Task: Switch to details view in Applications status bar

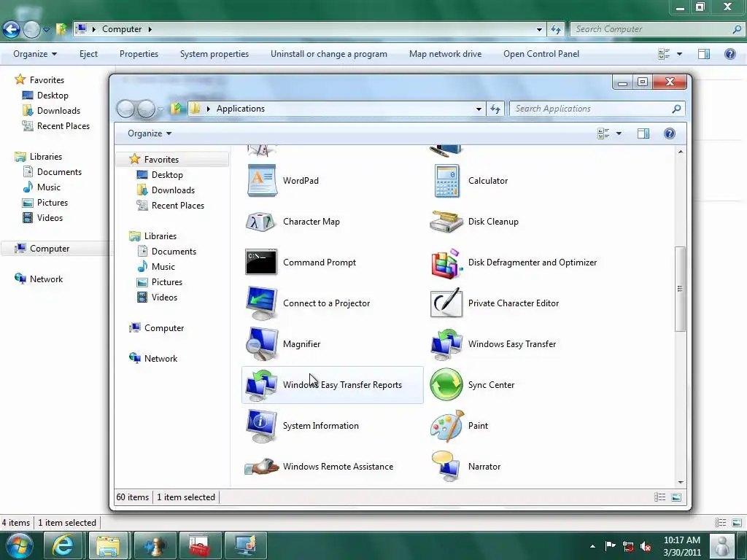Action: click(659, 497)
